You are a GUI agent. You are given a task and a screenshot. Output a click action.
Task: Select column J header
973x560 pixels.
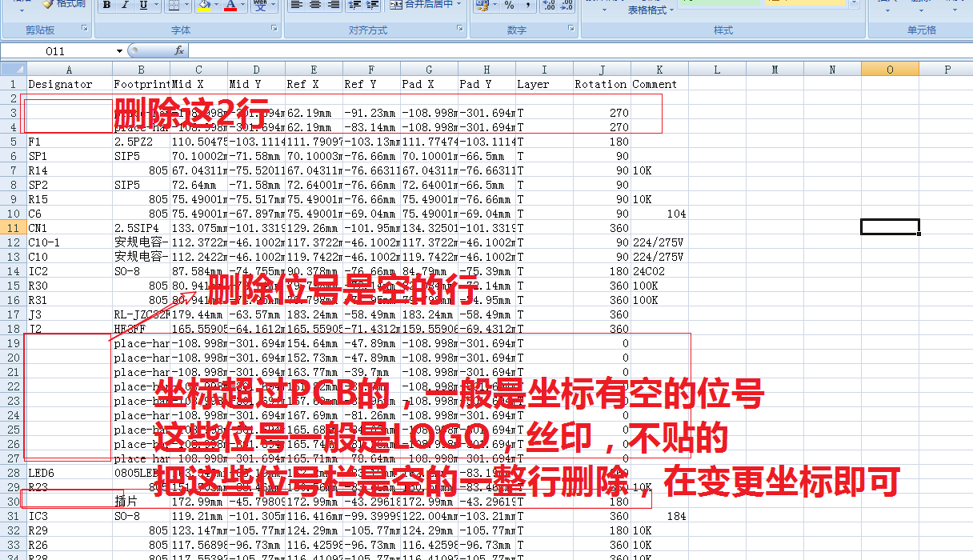602,70
